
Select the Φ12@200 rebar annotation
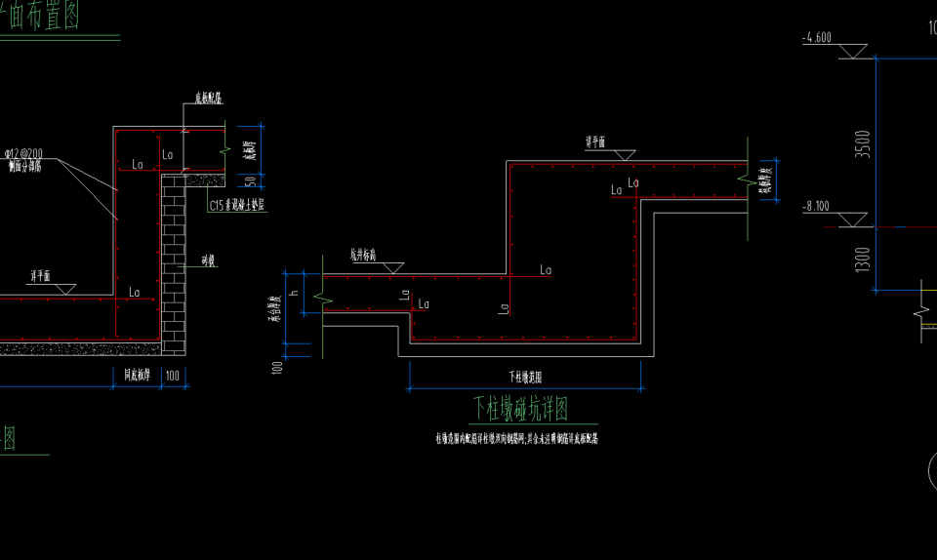23,153
